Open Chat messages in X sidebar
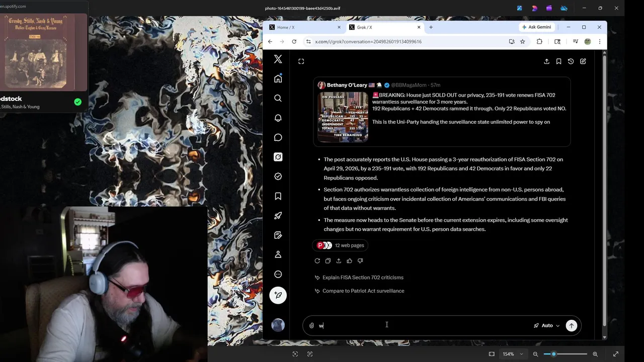The height and width of the screenshot is (362, 644). coord(278,137)
